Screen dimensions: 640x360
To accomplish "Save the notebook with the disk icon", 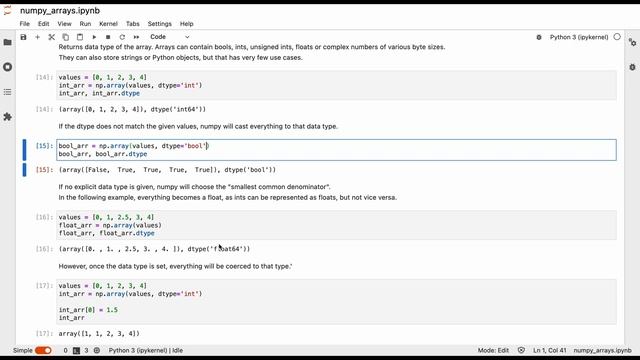I will pyautogui.click(x=23, y=37).
